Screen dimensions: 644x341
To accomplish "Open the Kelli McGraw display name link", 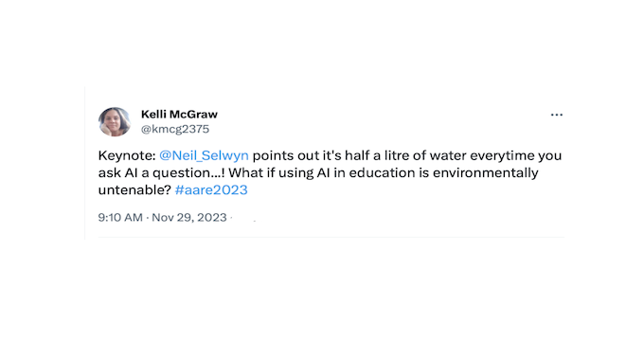I will pyautogui.click(x=179, y=115).
